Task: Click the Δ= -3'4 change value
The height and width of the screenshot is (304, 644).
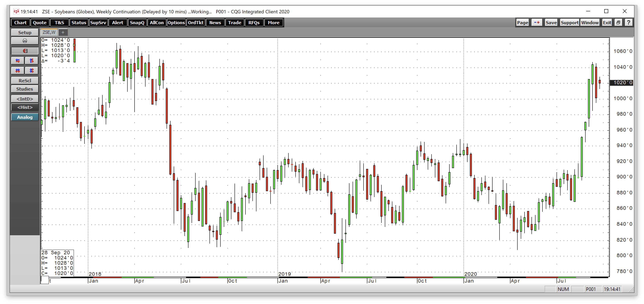Action: (56, 61)
